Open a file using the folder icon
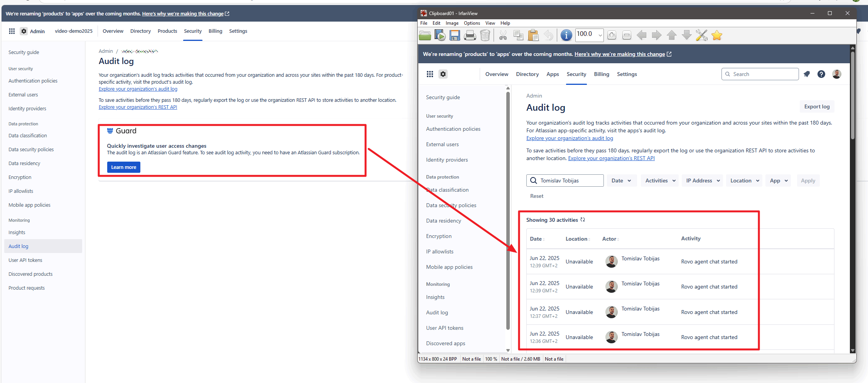This screenshot has width=868, height=383. (x=425, y=35)
